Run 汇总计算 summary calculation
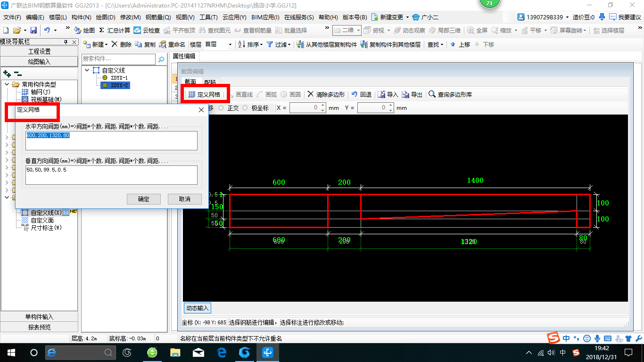Viewport: 644px width, 362px height. tap(115, 30)
